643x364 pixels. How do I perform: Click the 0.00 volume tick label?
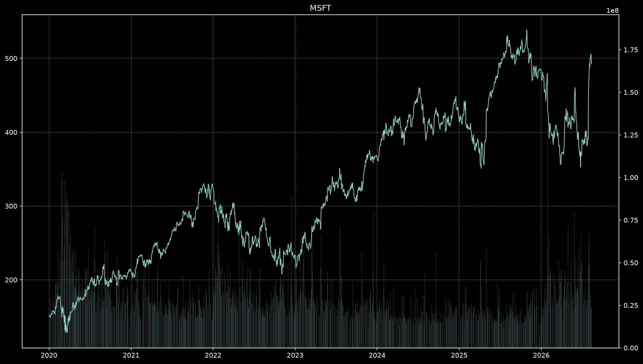(631, 348)
